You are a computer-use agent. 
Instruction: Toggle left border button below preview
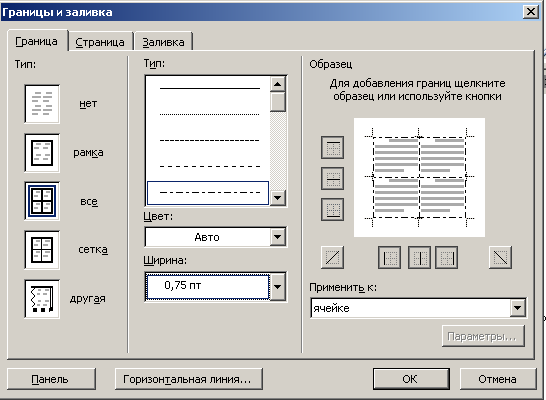(x=390, y=258)
